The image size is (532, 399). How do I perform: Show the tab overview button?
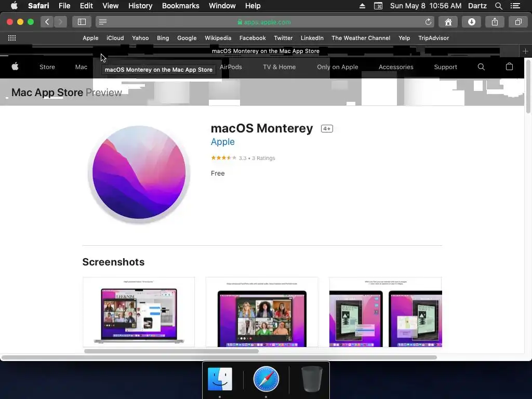[x=518, y=22]
